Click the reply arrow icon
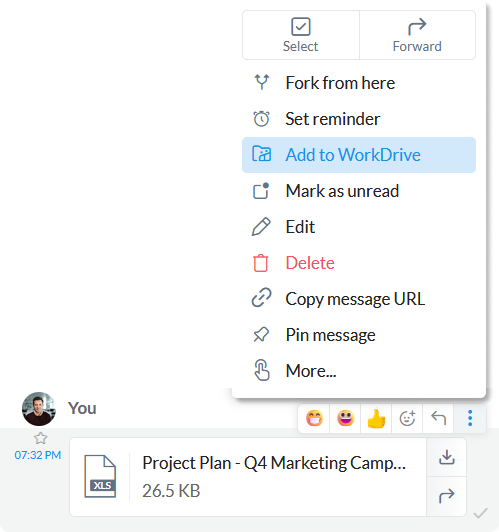The image size is (499, 532). pos(438,418)
